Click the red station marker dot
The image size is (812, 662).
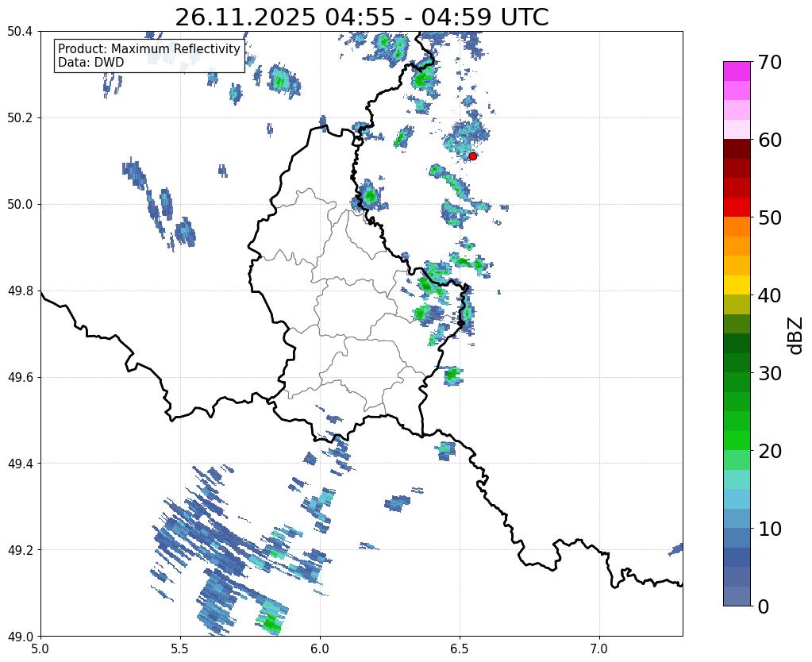(472, 156)
